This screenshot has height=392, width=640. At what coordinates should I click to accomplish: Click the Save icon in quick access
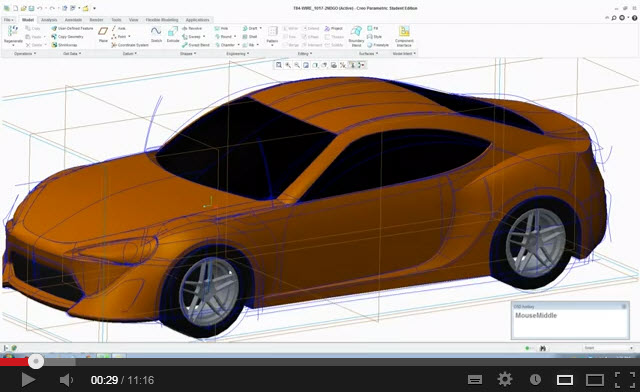point(31,8)
